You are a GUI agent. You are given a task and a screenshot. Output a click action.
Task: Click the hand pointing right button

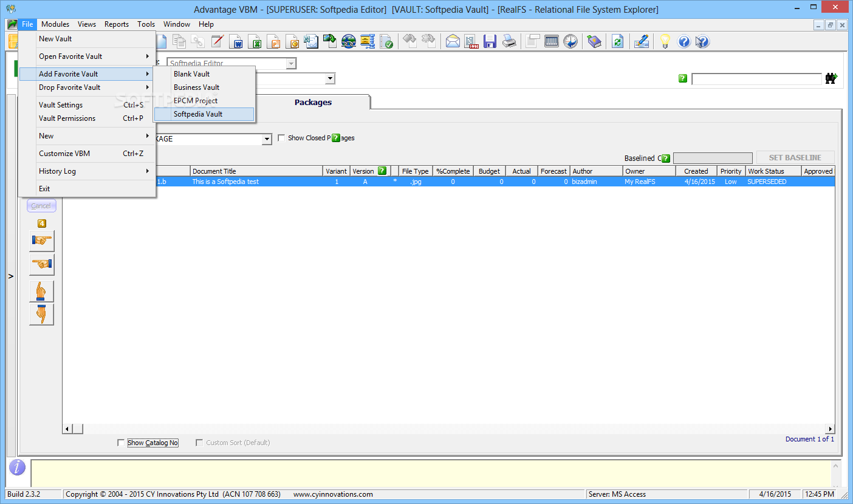pyautogui.click(x=42, y=241)
